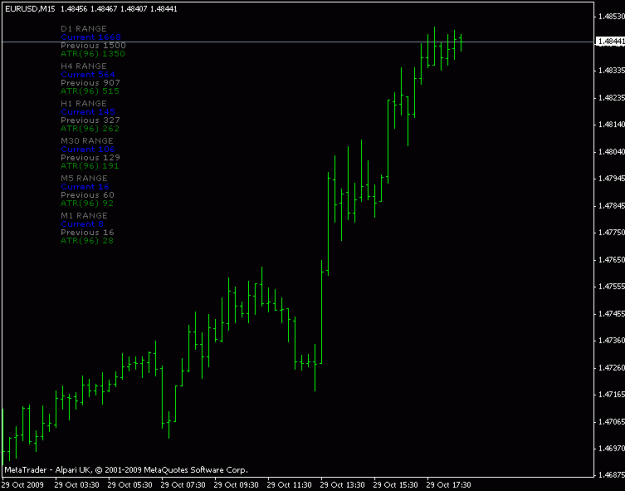This screenshot has width=625, height=491.
Task: Select the 'ATR(96) 28' reading
Action: pos(87,241)
